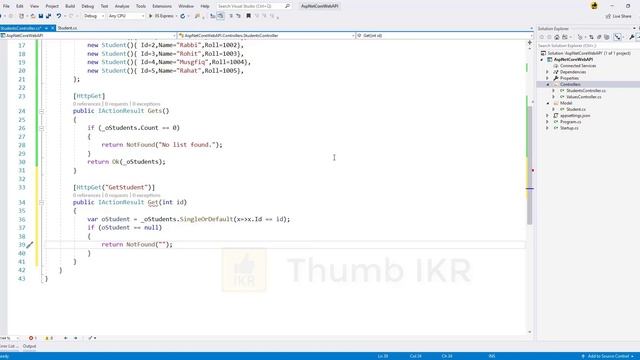Open the Debug configuration dropdown
The height and width of the screenshot is (360, 640).
pos(94,16)
